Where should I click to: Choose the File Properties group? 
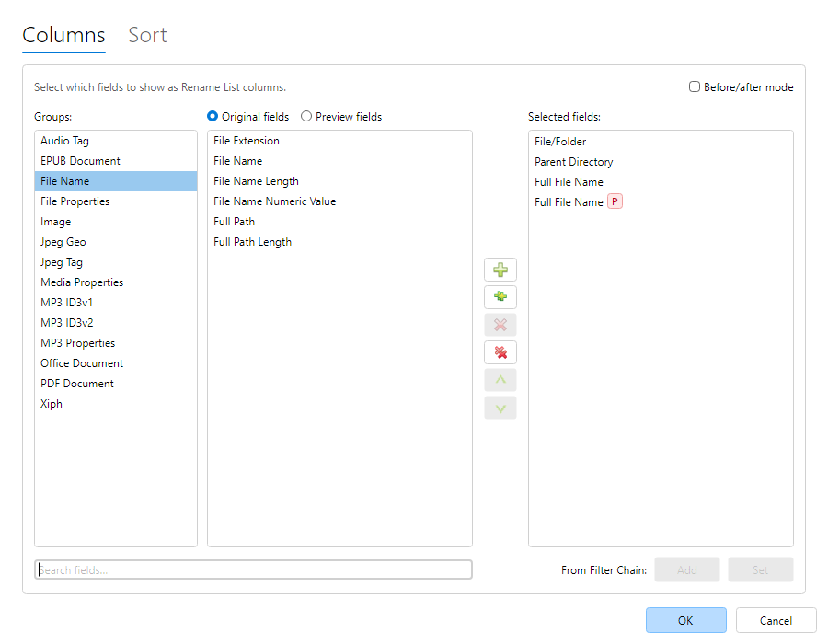point(116,201)
